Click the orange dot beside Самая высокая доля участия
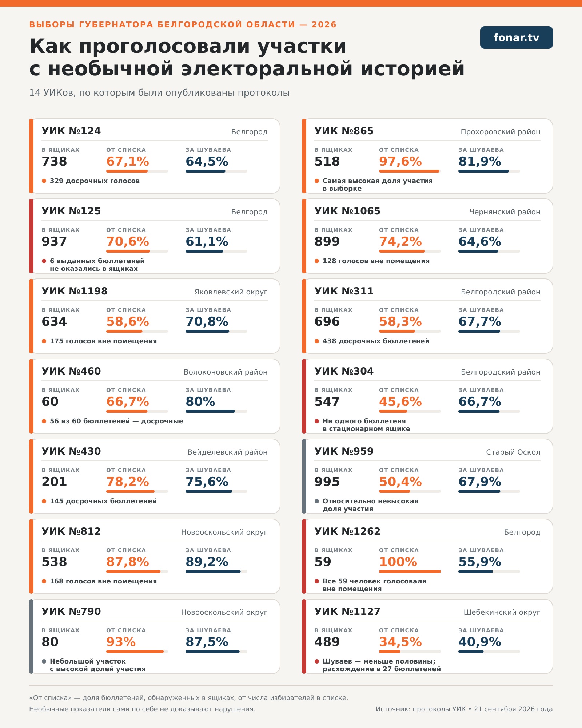The width and height of the screenshot is (582, 728). (x=317, y=181)
